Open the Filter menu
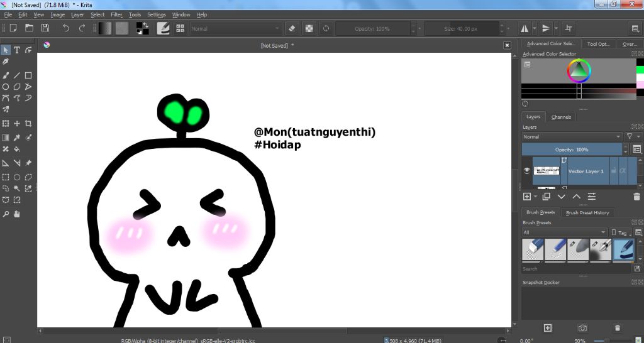This screenshot has height=343, width=644. click(116, 14)
